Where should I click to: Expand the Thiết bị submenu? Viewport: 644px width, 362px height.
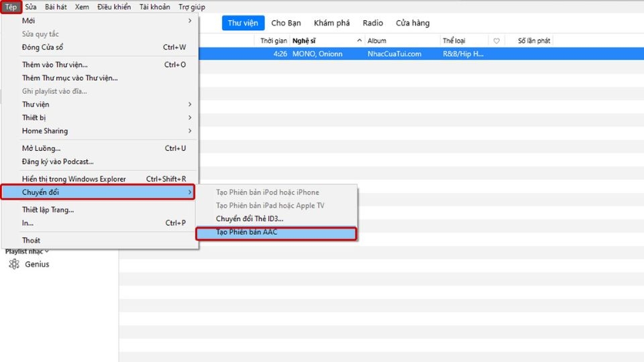click(100, 117)
